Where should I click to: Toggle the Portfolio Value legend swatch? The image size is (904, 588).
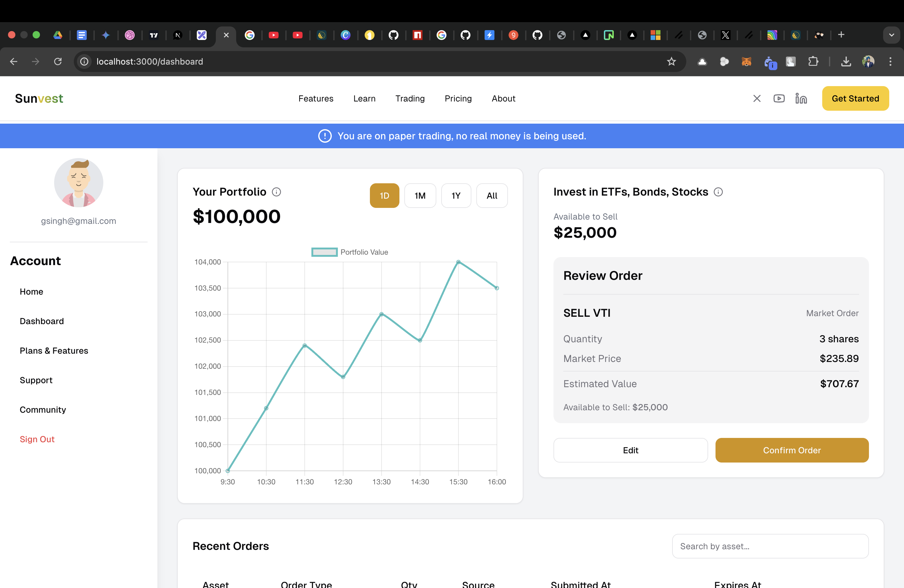pos(324,252)
